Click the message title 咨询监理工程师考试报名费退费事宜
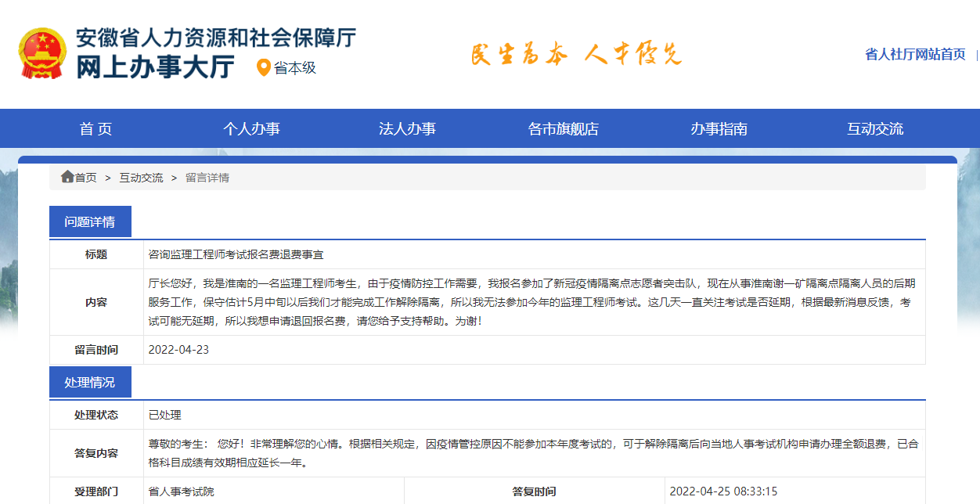Image resolution: width=980 pixels, height=504 pixels. (x=236, y=254)
